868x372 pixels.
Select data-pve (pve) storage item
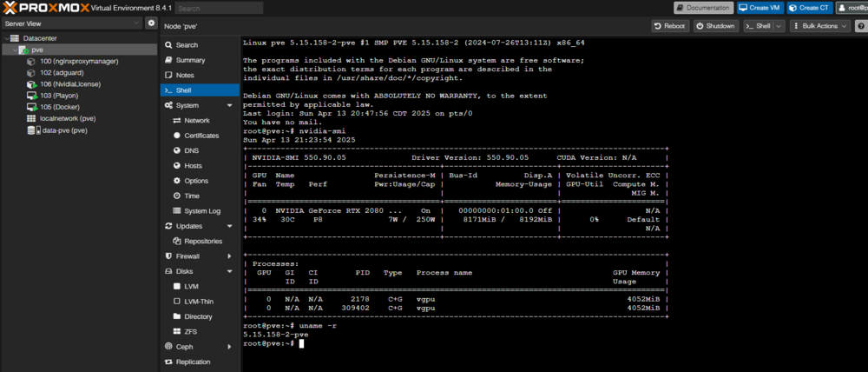65,130
